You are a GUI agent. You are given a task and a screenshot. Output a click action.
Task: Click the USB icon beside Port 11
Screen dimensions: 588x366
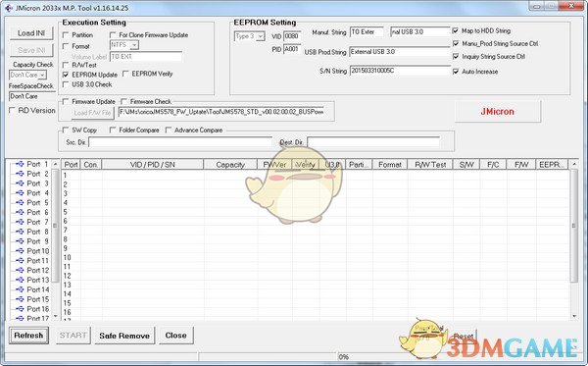click(20, 260)
